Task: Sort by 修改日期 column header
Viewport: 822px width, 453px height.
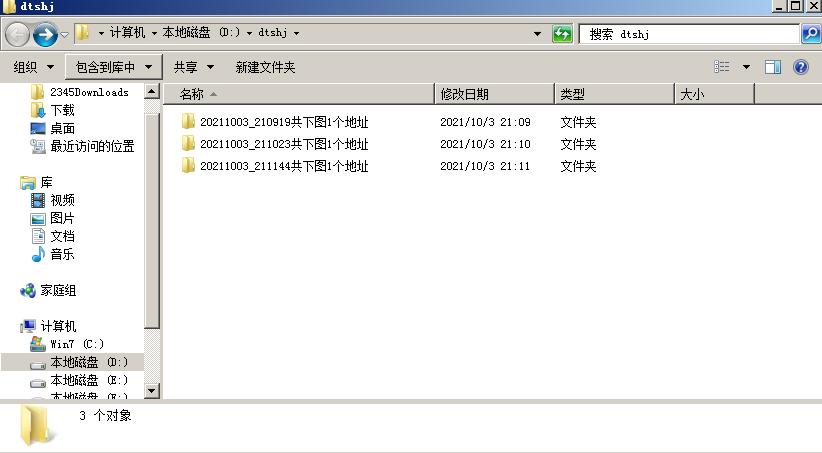Action: (494, 94)
